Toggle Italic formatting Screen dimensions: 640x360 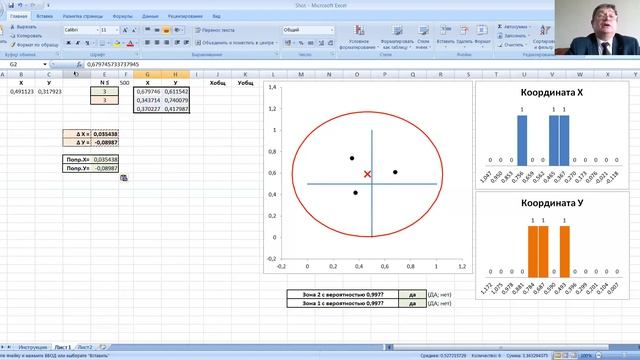(78, 43)
